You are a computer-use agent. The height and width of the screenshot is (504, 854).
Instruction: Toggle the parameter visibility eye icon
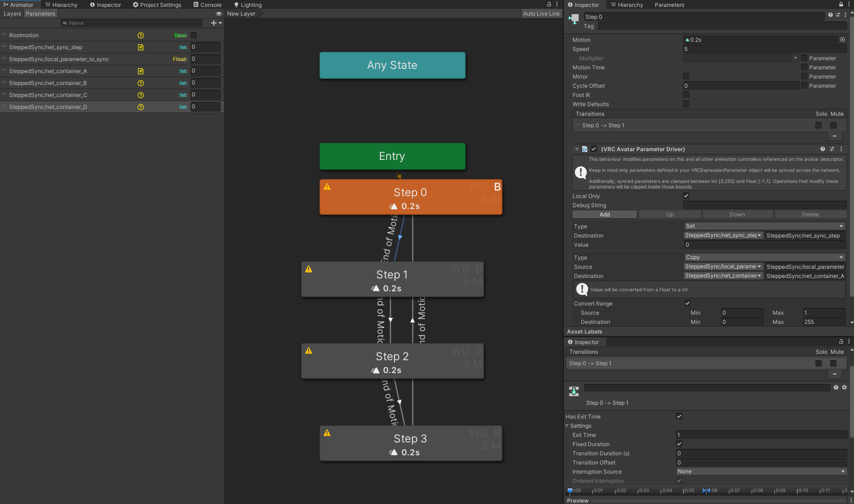pyautogui.click(x=219, y=14)
